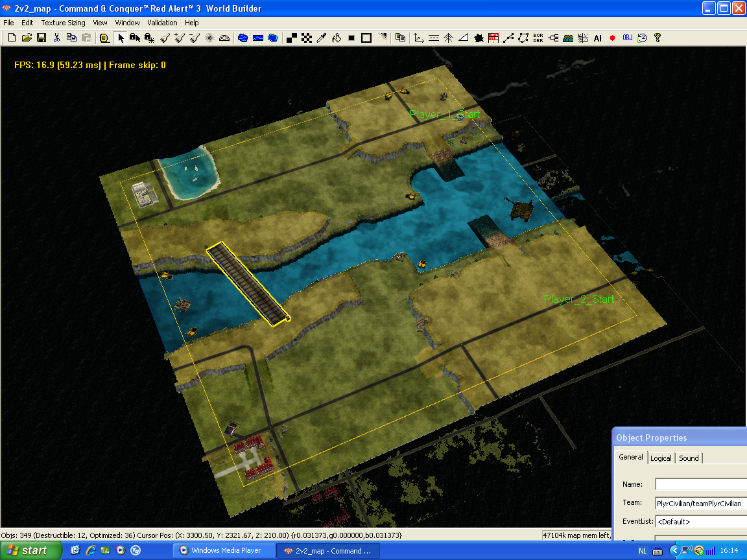Save the map with the floppy disk icon
Viewport: 747px width, 560px height.
[41, 38]
